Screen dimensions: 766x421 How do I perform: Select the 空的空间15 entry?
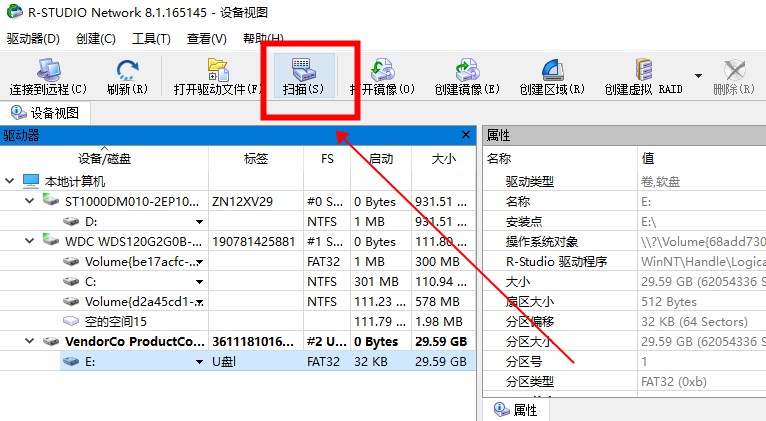click(116, 321)
